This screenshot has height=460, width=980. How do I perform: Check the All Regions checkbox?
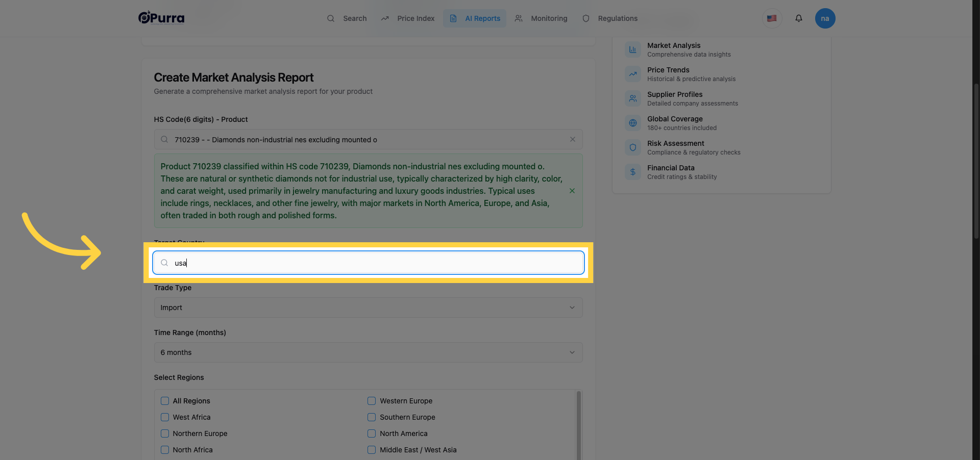pyautogui.click(x=165, y=401)
